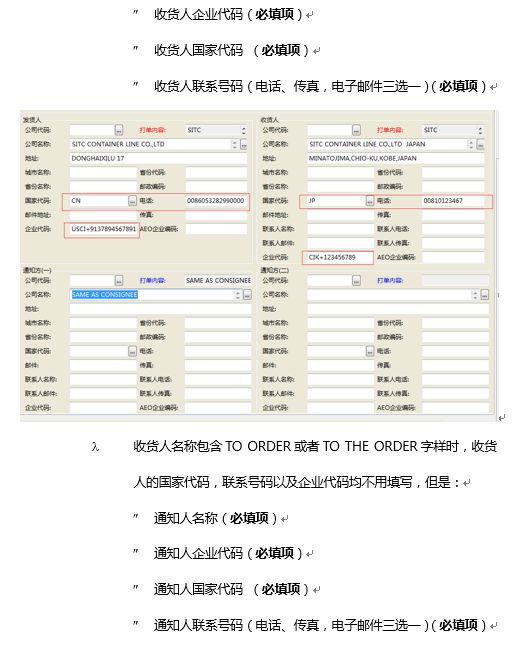Open the 收货人 公司代码 lookup button
This screenshot has width=523, height=653.
356,130
